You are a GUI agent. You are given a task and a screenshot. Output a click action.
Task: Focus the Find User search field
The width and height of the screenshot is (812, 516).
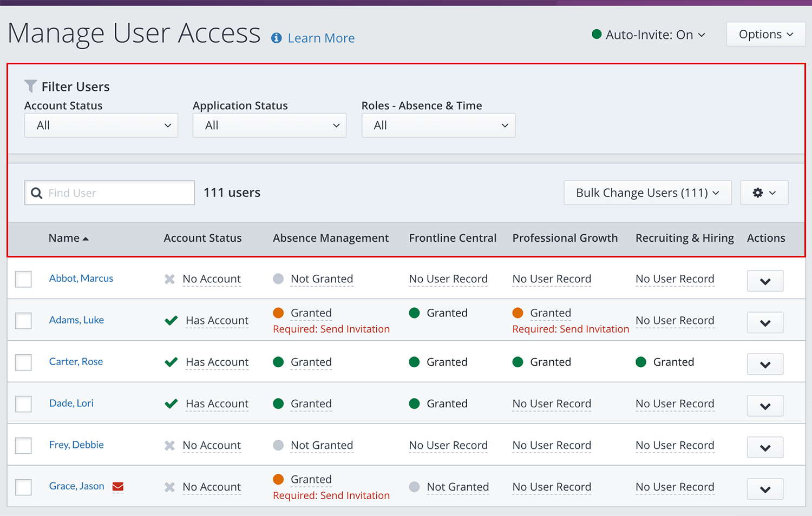[x=119, y=193]
